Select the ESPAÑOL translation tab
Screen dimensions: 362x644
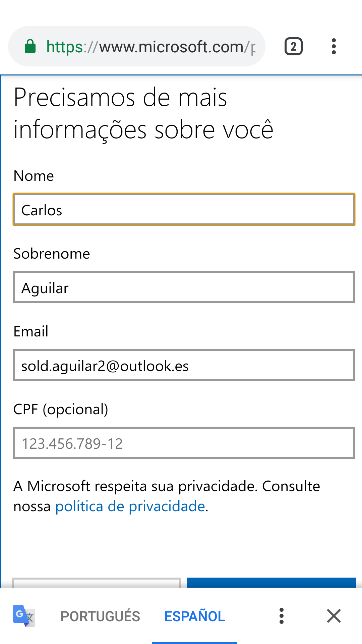pyautogui.click(x=195, y=616)
